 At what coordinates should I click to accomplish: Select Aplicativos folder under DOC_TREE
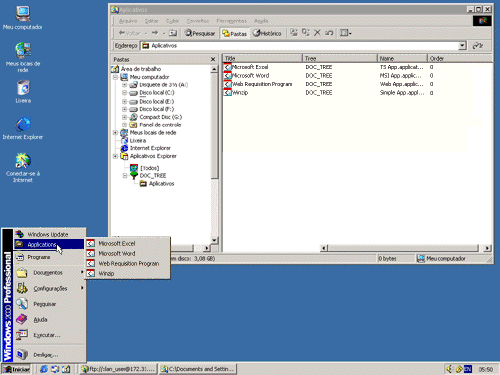click(161, 184)
